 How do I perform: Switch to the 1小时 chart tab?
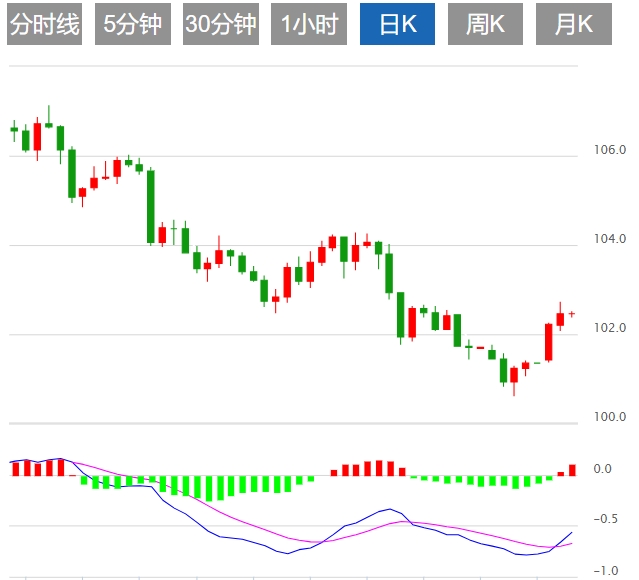pos(308,25)
